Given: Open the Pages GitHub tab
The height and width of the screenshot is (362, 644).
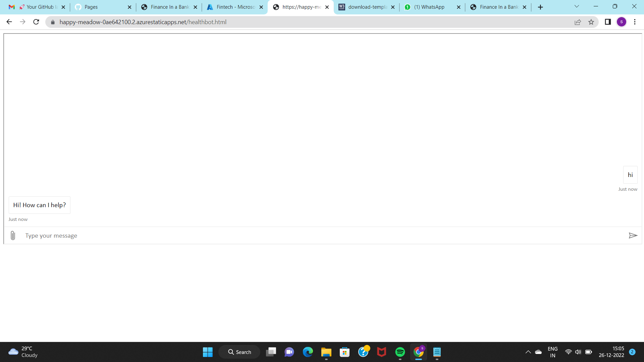Looking at the screenshot, I should point(101,7).
